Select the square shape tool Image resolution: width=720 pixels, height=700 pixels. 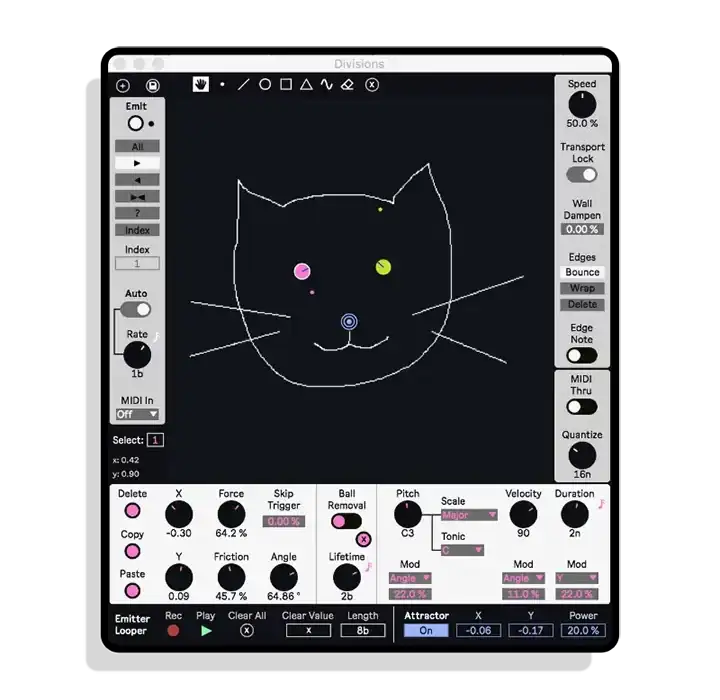[286, 85]
